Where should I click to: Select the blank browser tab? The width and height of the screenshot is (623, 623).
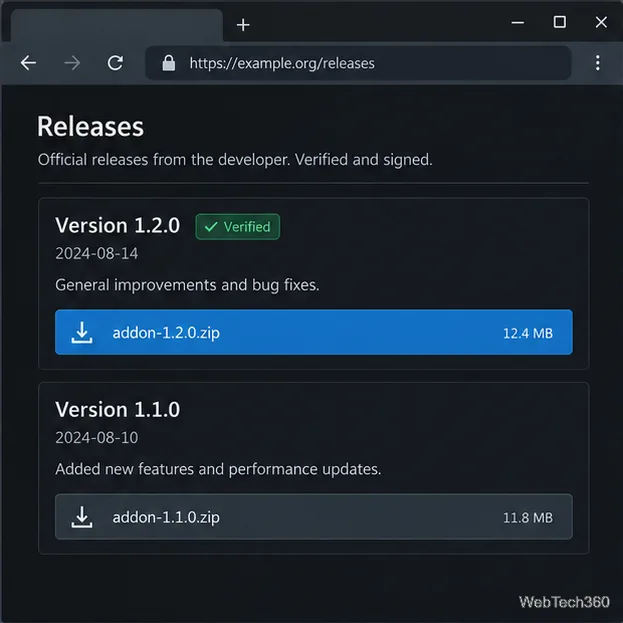coord(117,25)
